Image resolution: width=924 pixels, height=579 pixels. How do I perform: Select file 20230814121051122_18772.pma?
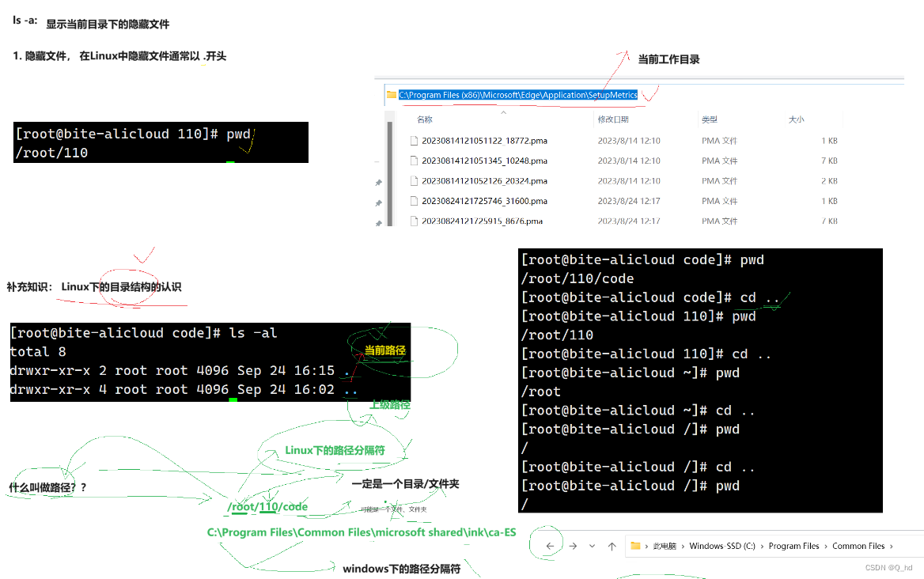(484, 141)
